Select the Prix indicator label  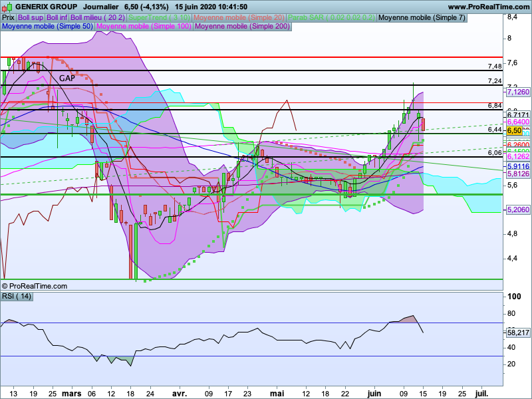[8, 18]
